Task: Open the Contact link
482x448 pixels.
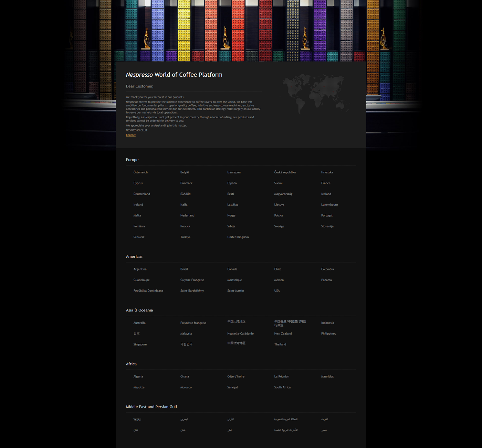Action: pos(131,135)
